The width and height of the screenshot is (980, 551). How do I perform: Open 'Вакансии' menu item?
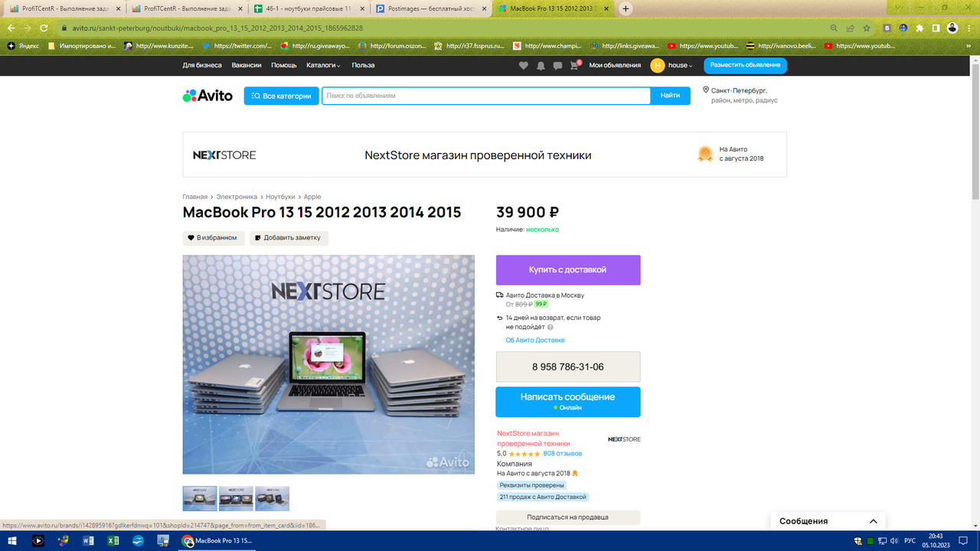[x=247, y=66]
